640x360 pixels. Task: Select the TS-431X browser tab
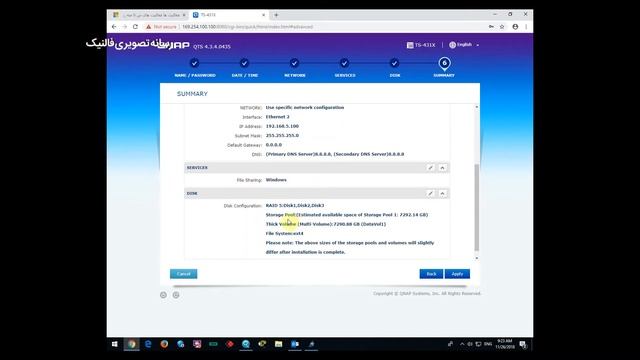point(229,15)
